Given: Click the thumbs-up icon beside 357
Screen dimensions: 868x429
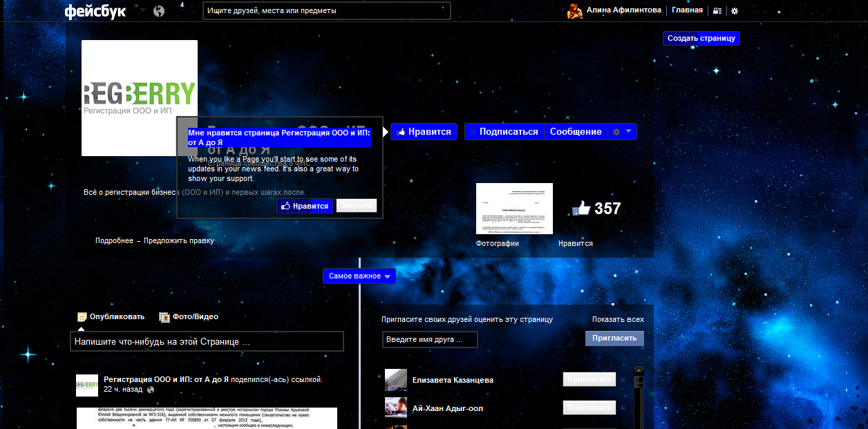Looking at the screenshot, I should [581, 208].
